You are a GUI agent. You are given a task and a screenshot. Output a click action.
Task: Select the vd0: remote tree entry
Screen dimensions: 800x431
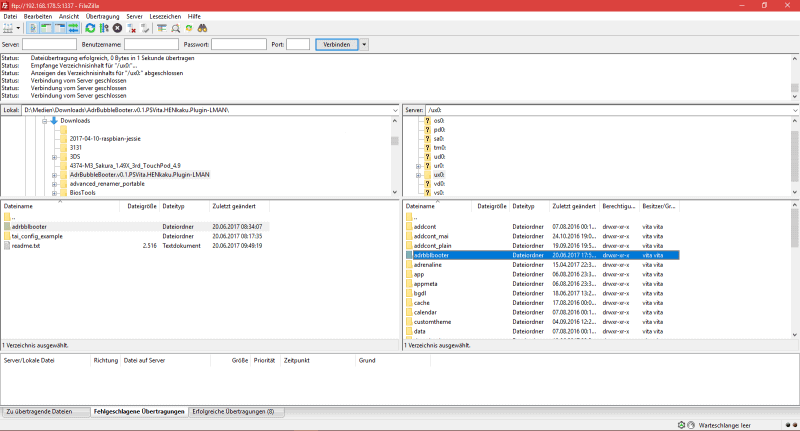(439, 184)
